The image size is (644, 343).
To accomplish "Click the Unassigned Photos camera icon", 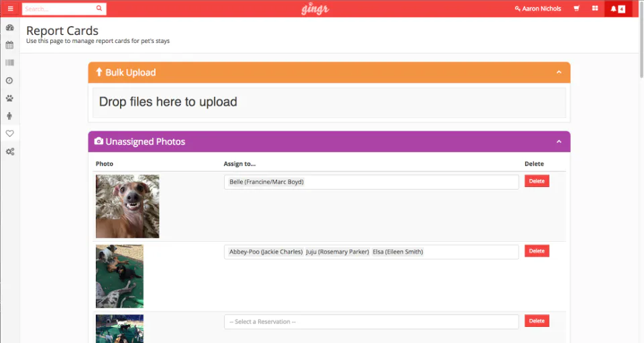I will (x=99, y=141).
